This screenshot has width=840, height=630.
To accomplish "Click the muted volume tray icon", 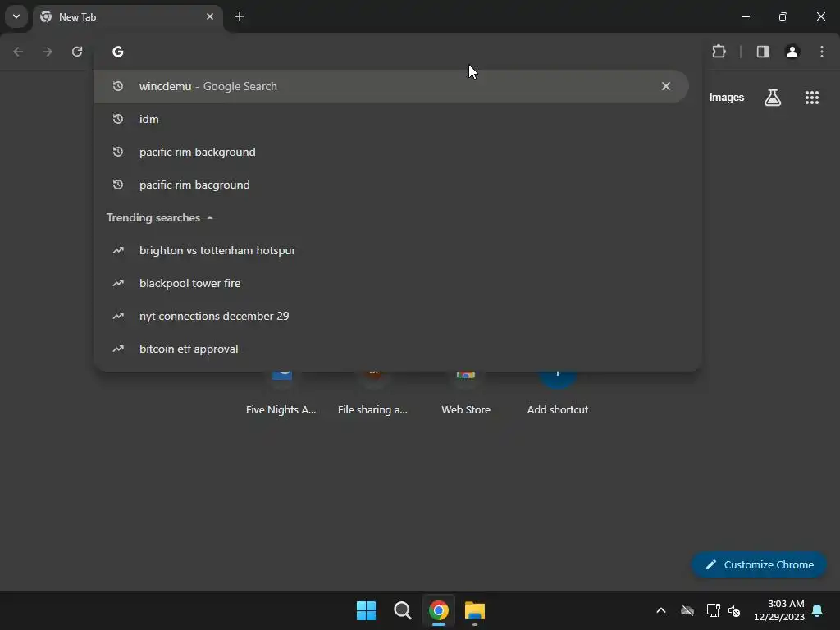I will click(734, 610).
